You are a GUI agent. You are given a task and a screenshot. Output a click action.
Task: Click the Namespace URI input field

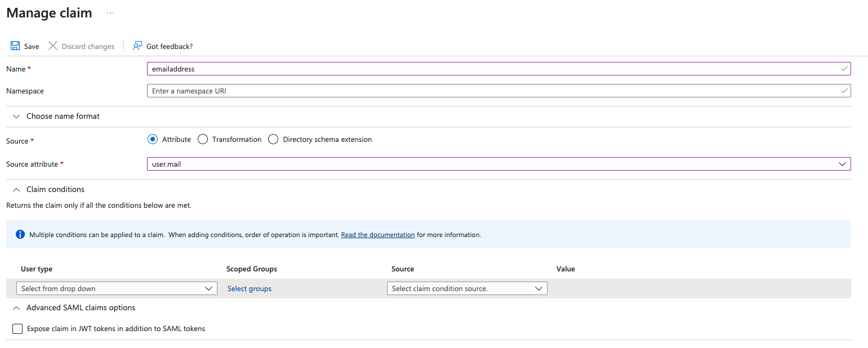click(498, 91)
